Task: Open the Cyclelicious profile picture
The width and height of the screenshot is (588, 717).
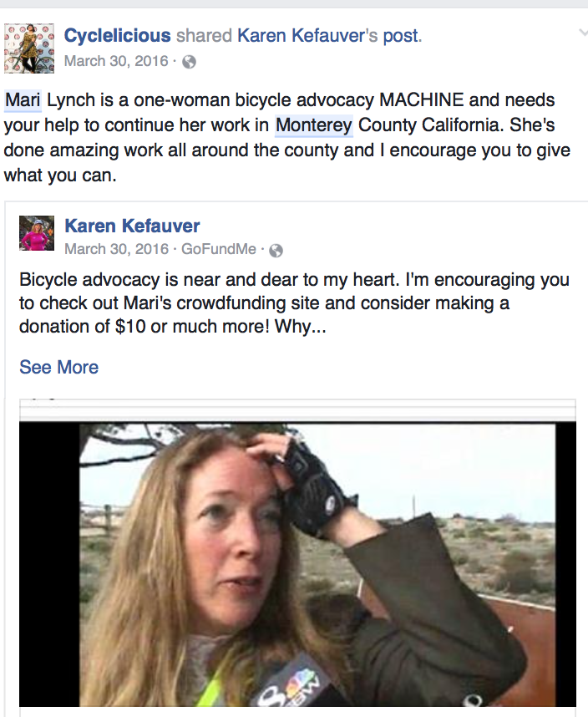Action: click(x=29, y=48)
